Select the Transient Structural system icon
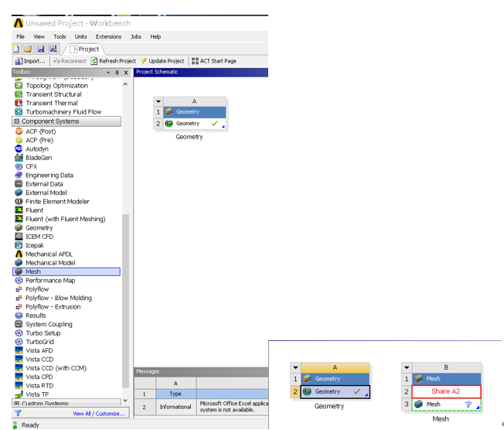 19,94
